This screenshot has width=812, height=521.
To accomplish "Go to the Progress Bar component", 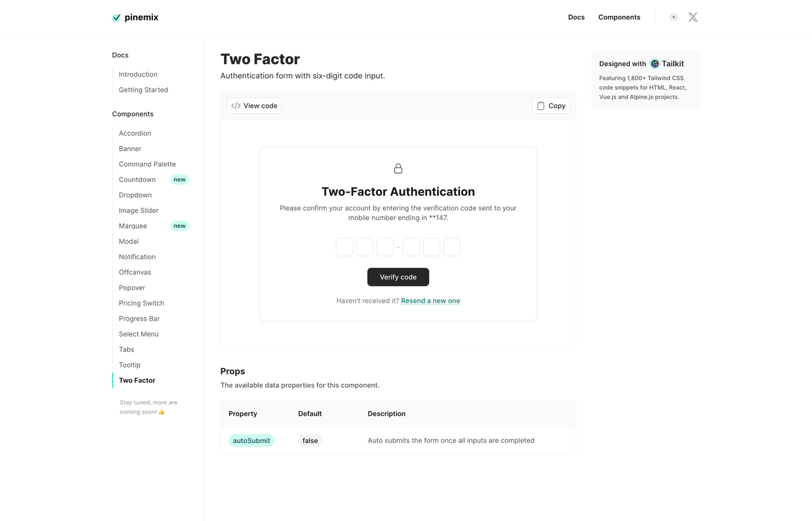I will (x=140, y=319).
